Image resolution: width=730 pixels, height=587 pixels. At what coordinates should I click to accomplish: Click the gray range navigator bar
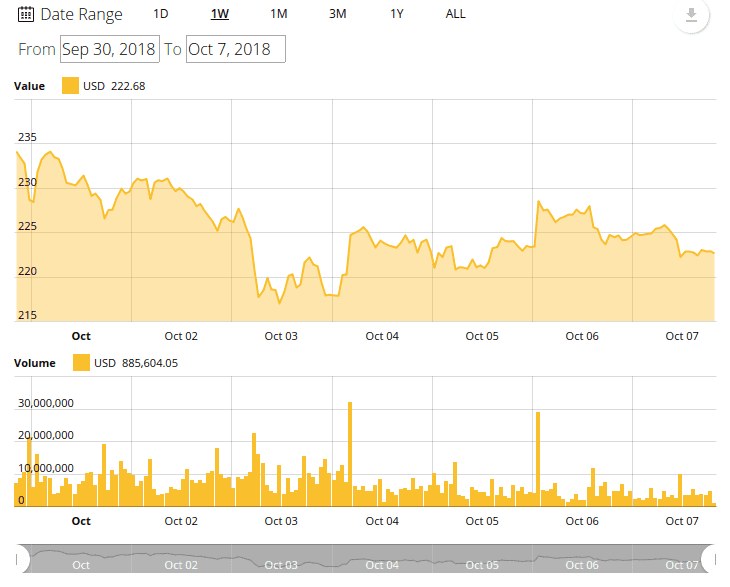pos(366,559)
